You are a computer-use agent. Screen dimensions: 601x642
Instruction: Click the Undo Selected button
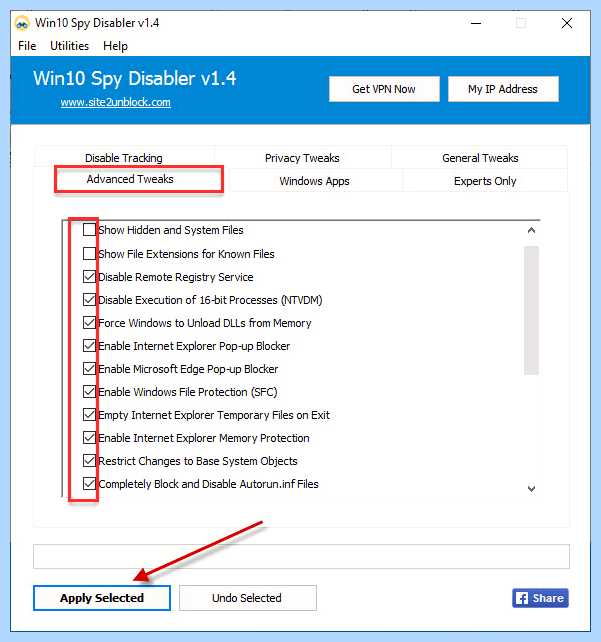247,598
